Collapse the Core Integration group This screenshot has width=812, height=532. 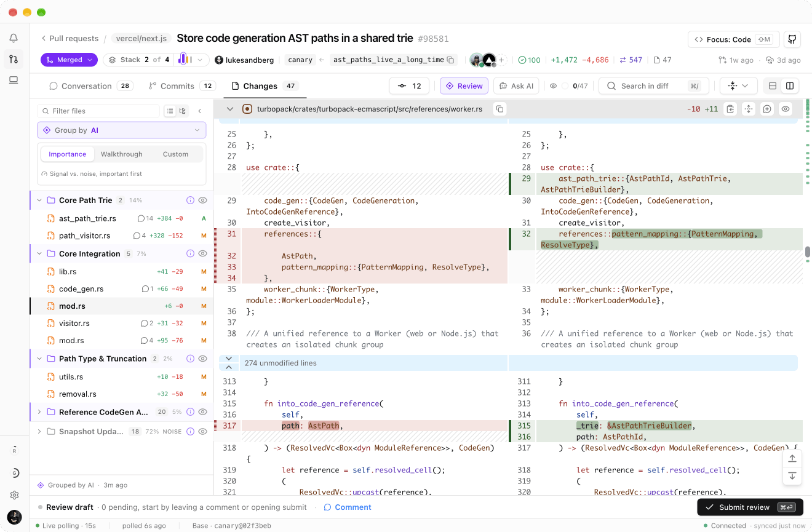pyautogui.click(x=39, y=253)
